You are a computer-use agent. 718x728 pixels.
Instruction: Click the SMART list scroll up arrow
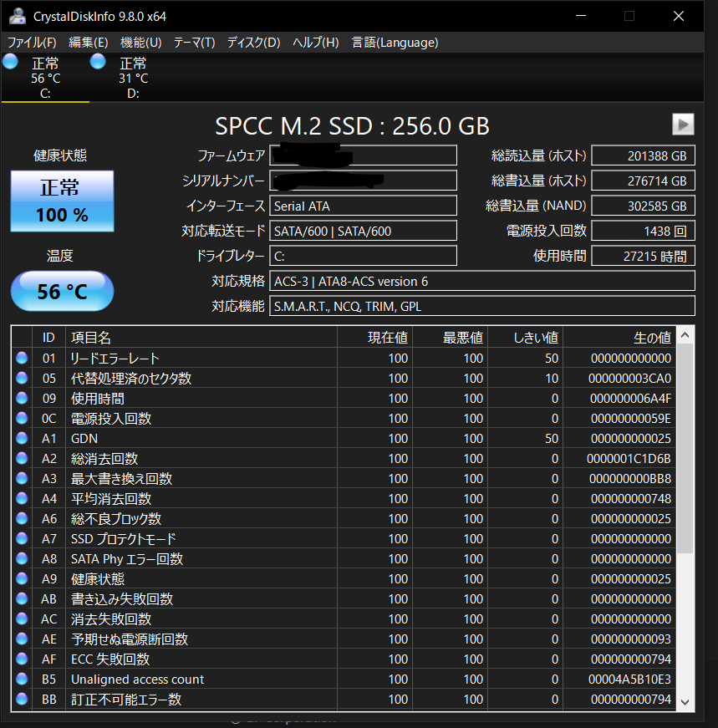[x=685, y=335]
